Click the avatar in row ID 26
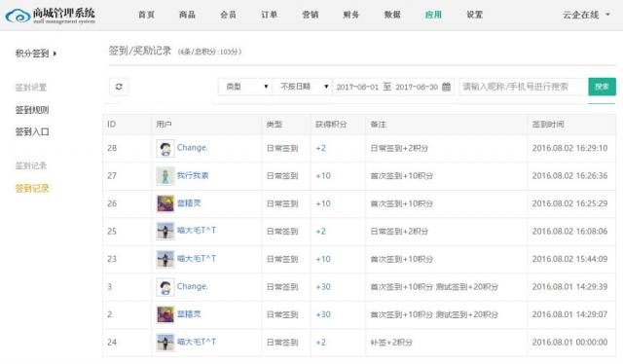Image resolution: width=623 pixels, height=364 pixels. tap(165, 203)
